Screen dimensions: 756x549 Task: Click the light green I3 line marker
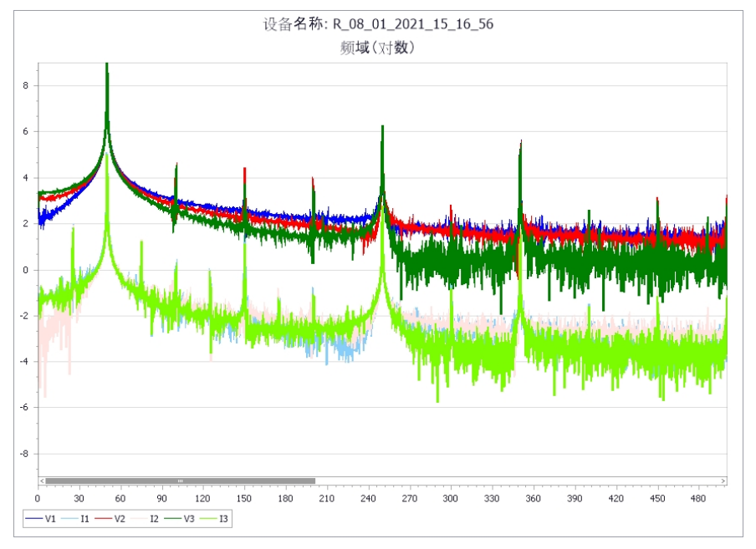click(207, 518)
